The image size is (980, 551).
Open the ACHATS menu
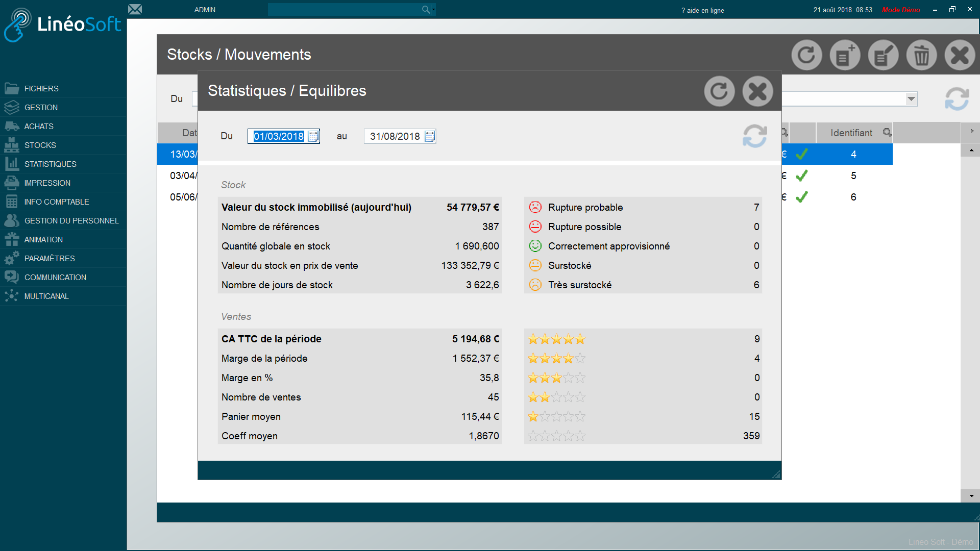coord(63,126)
